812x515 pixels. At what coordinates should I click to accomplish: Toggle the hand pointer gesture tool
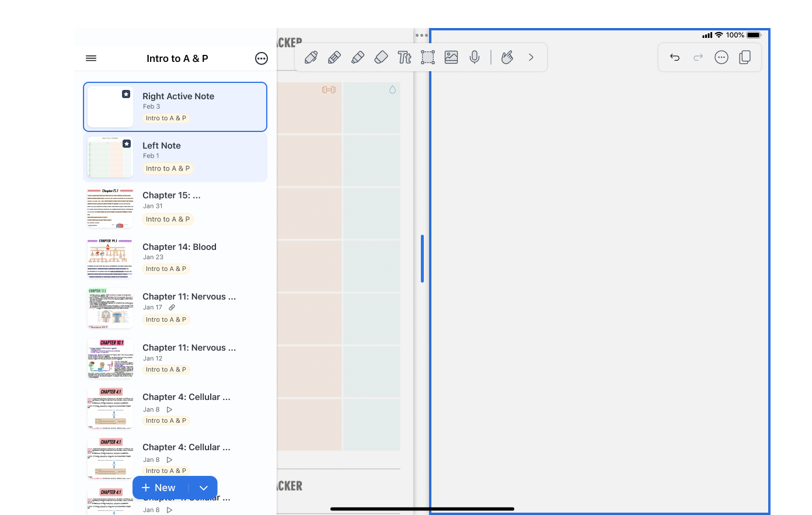pyautogui.click(x=507, y=57)
